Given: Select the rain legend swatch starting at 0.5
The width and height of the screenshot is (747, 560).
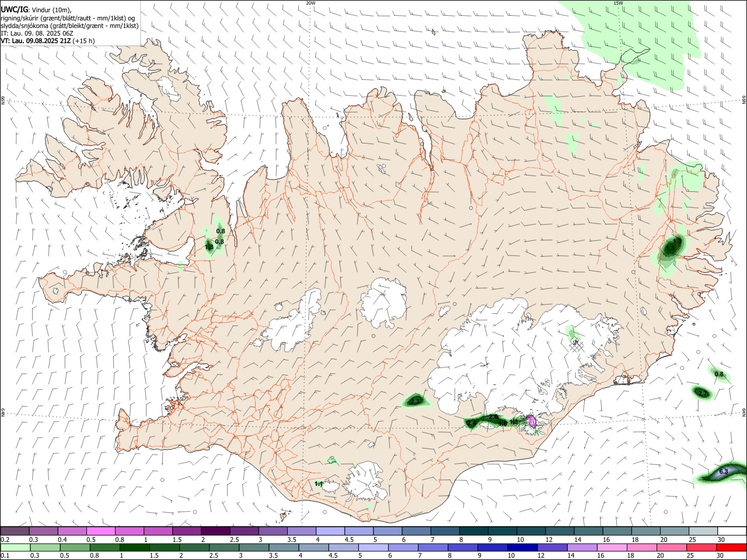Looking at the screenshot, I should click(x=75, y=547).
